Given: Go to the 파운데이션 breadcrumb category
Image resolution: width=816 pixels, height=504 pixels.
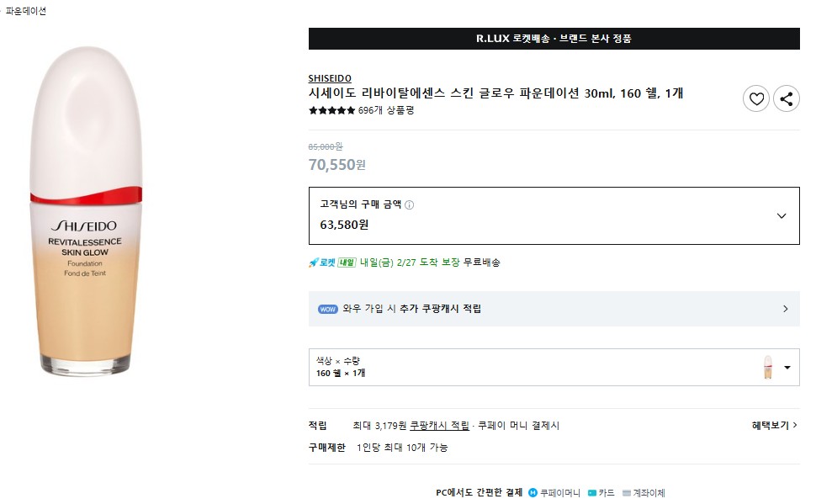Looking at the screenshot, I should click(x=26, y=11).
